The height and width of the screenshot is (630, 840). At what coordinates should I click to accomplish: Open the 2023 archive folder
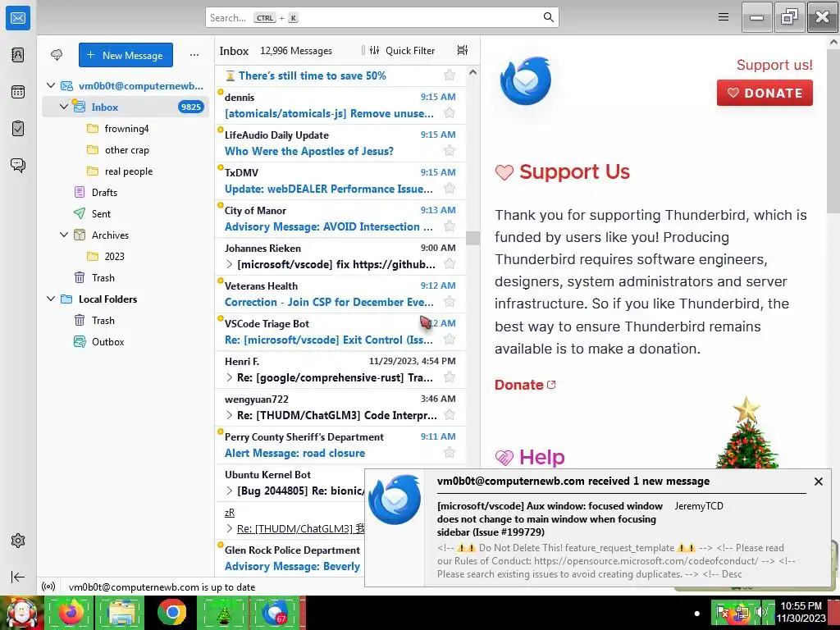(126, 256)
